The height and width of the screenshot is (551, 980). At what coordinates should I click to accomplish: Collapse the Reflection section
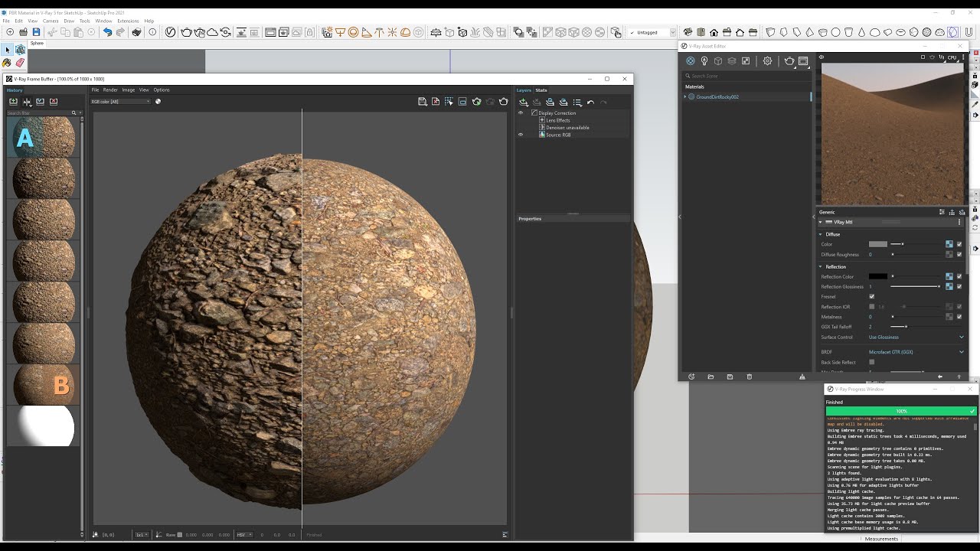pyautogui.click(x=821, y=267)
